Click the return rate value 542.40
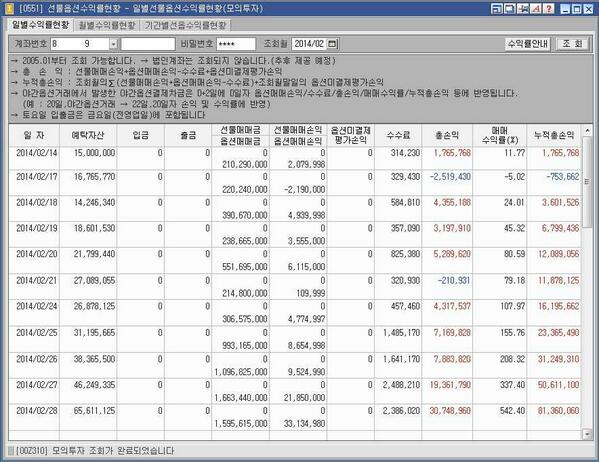Screen dimensions: 599x462 (512, 411)
